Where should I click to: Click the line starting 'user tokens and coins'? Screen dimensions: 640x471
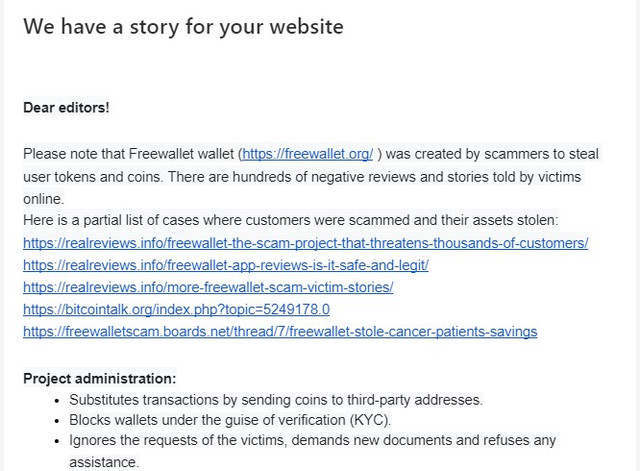302,177
